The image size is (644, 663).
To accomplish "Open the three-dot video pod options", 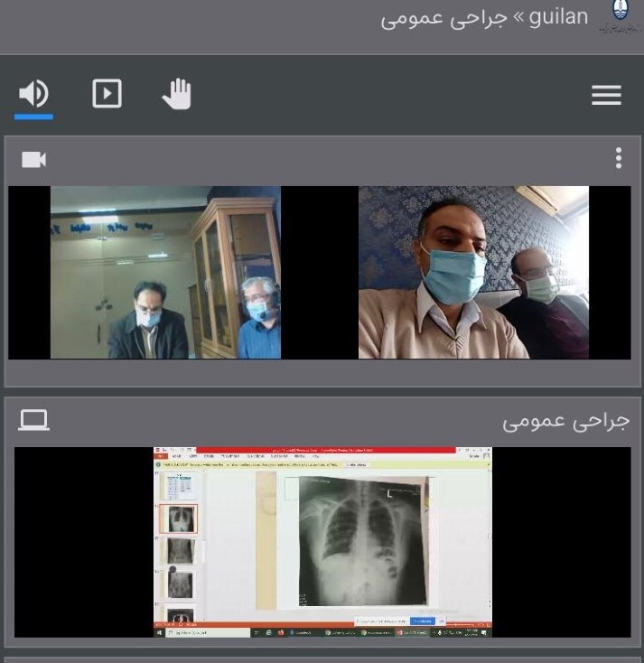I will (x=618, y=159).
